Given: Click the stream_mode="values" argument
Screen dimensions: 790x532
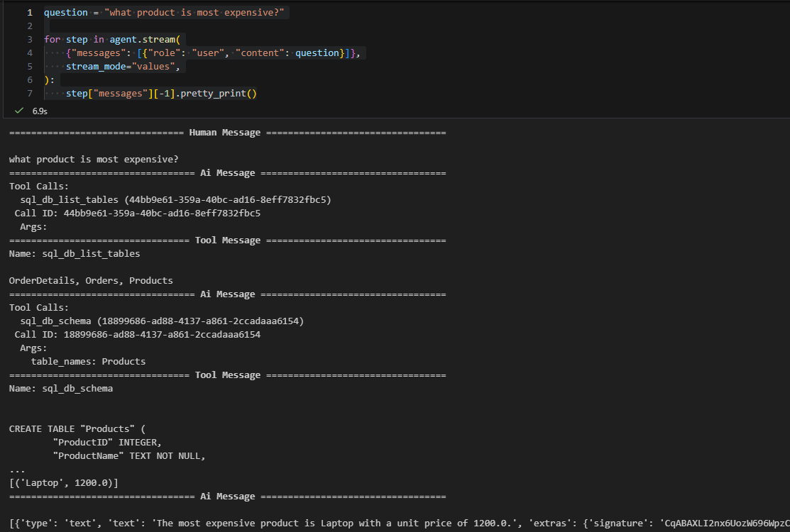Looking at the screenshot, I should (x=124, y=67).
